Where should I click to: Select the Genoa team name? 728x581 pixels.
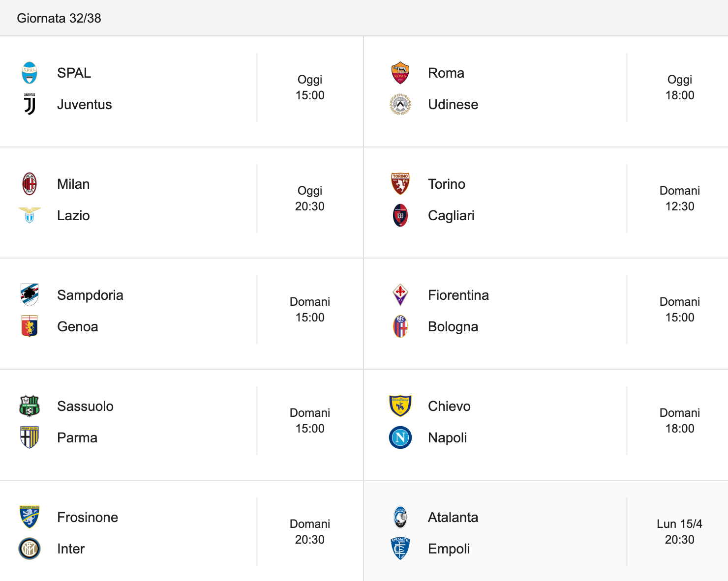point(78,326)
